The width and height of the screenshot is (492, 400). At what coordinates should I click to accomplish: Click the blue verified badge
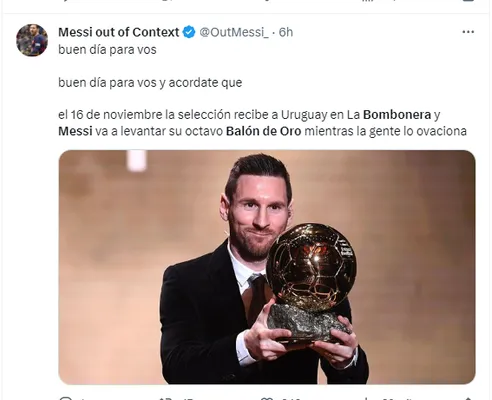pyautogui.click(x=189, y=32)
